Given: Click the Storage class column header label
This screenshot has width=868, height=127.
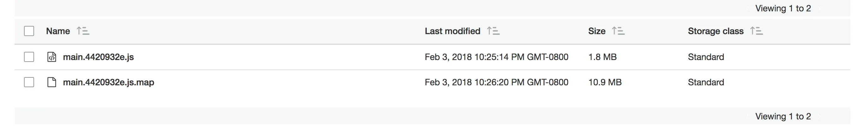Looking at the screenshot, I should pyautogui.click(x=715, y=31).
